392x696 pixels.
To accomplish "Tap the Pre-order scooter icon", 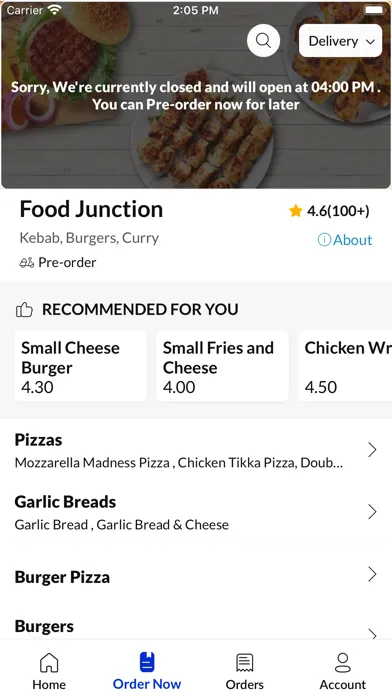I will (x=26, y=263).
